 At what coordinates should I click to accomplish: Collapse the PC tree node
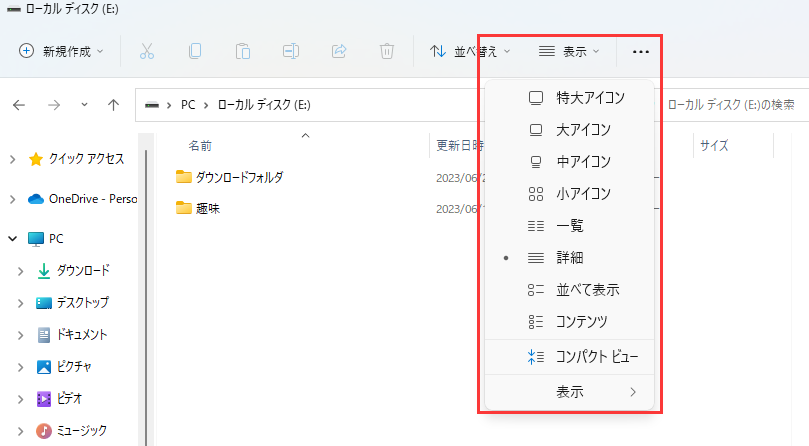13,238
